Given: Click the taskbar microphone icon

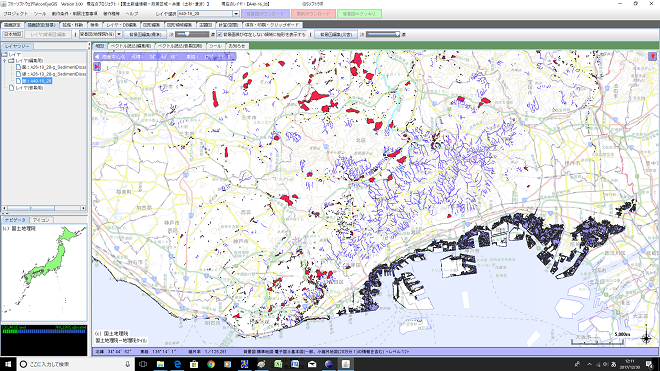Looking at the screenshot, I should click(128, 364).
